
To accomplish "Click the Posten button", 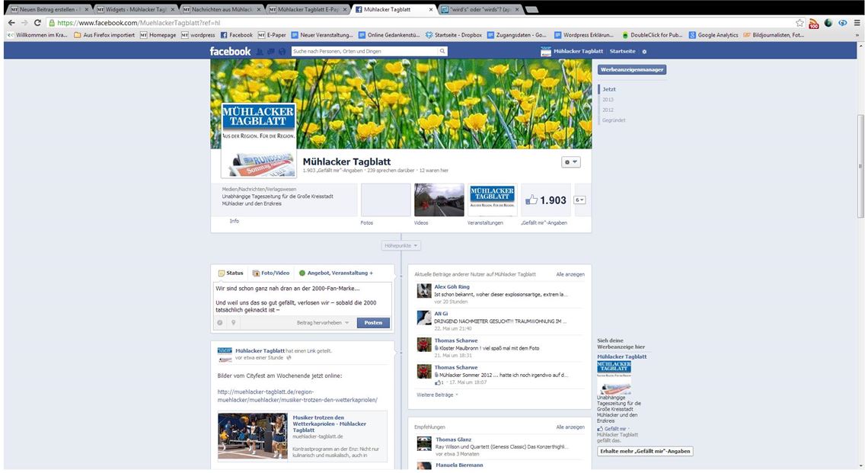I will pos(372,322).
